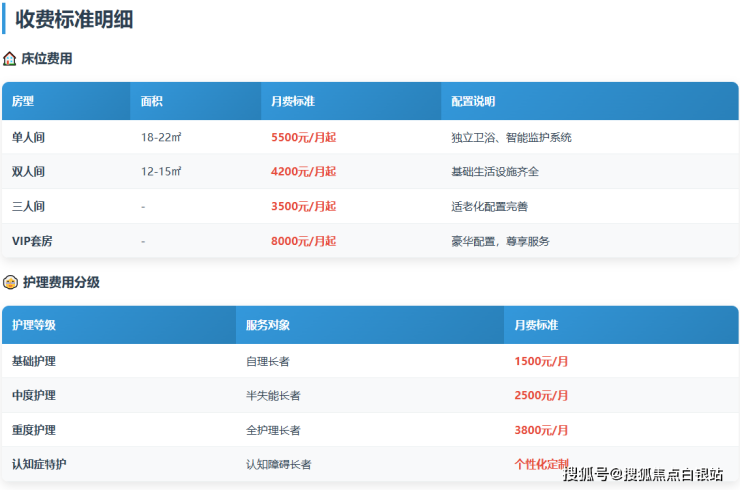Screen dimensions: 740x490
Task: Click the nursing icon beside 护理费用分级
Action: [10, 283]
